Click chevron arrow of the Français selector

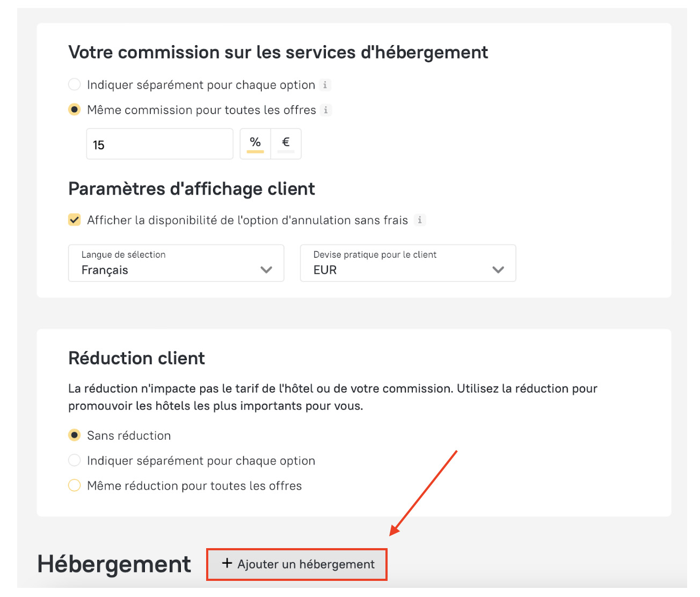point(266,270)
